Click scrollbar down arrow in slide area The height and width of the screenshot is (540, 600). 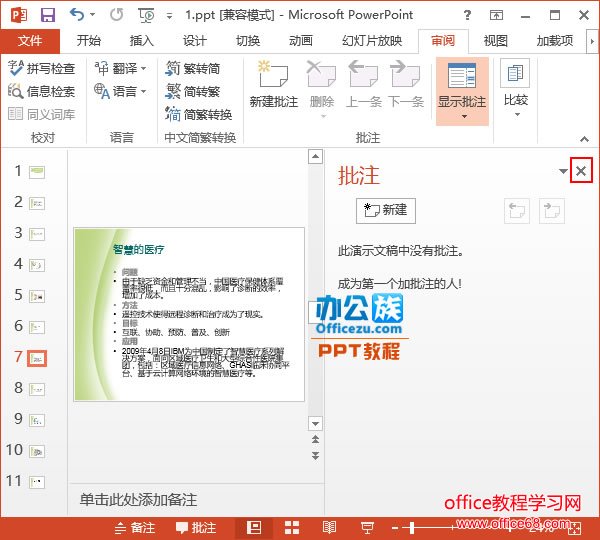pos(315,424)
